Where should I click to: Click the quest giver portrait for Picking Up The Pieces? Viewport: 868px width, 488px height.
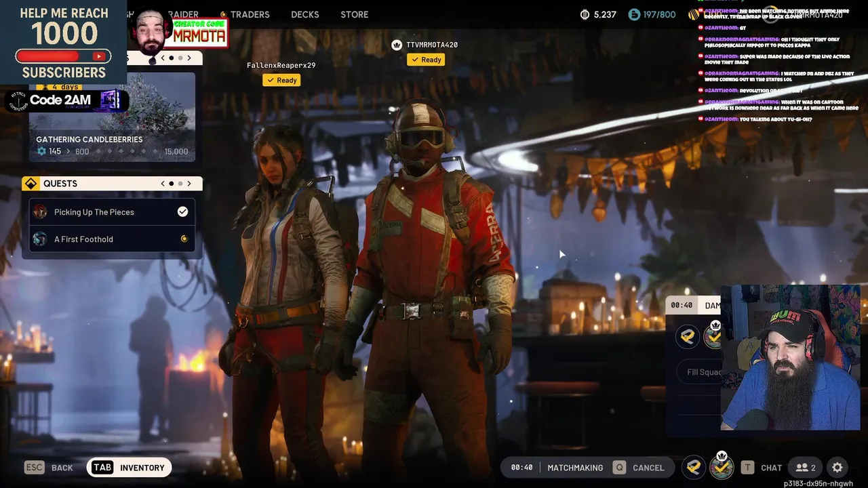tap(40, 212)
